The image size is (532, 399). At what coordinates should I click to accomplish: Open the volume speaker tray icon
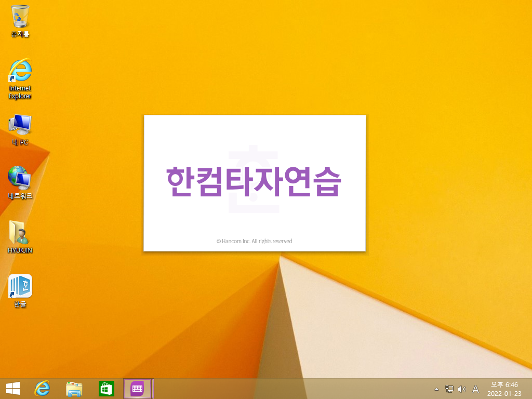point(462,389)
